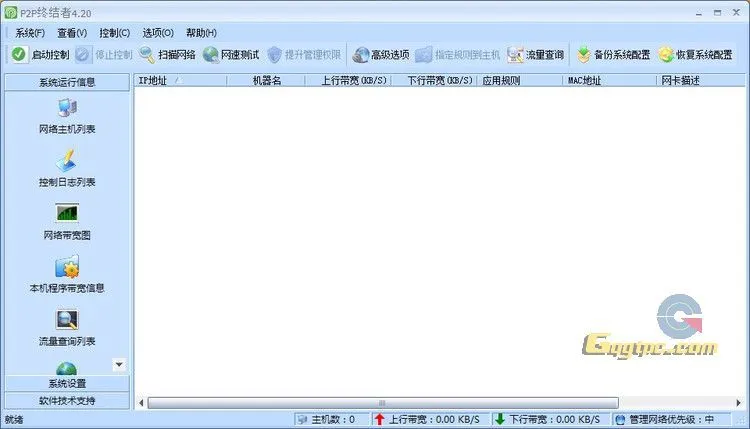Sort by 下行带宽(KB/S) column header

[x=434, y=80]
